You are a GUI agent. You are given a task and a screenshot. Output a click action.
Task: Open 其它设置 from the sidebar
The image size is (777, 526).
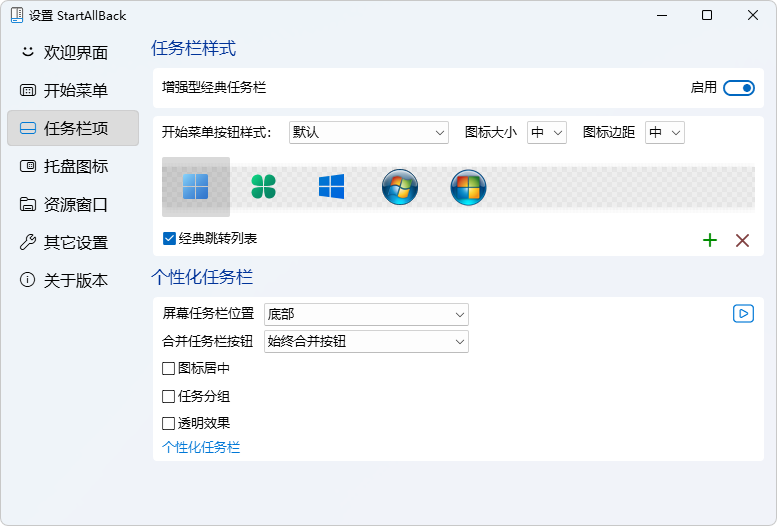73,242
